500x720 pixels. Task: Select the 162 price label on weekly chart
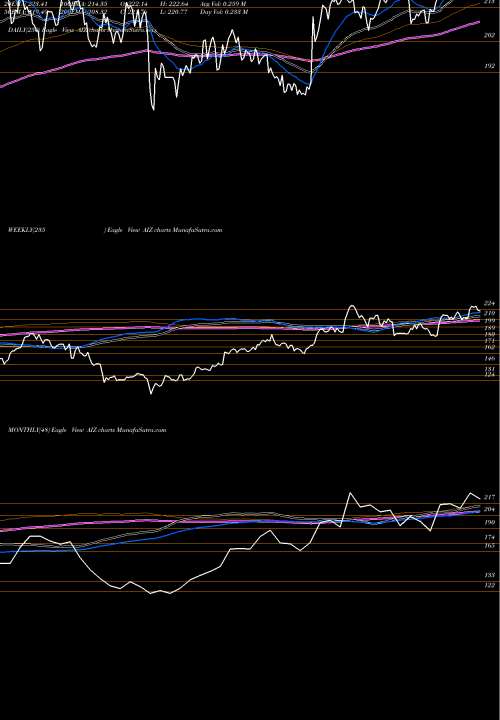(x=489, y=348)
